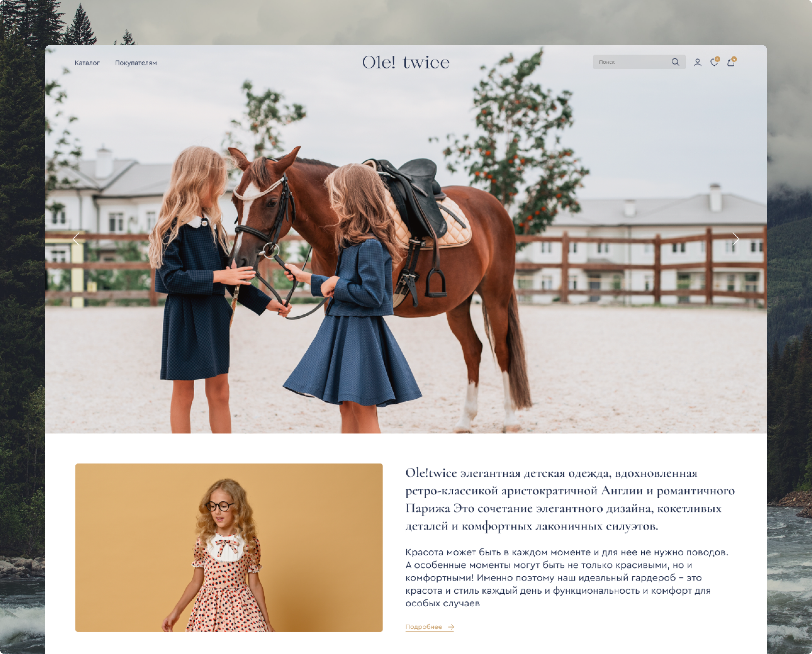Viewport: 812px width, 654px height.
Task: Go to previous slide with left arrow
Action: pyautogui.click(x=76, y=239)
